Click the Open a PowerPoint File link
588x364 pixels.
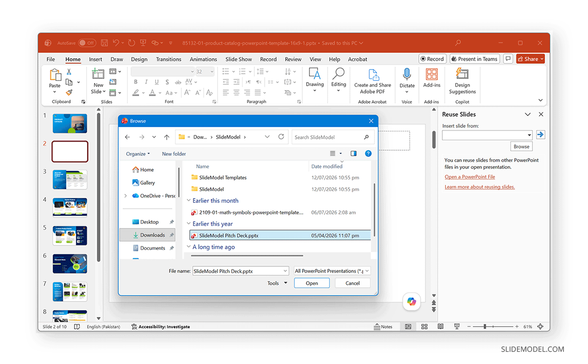click(470, 177)
